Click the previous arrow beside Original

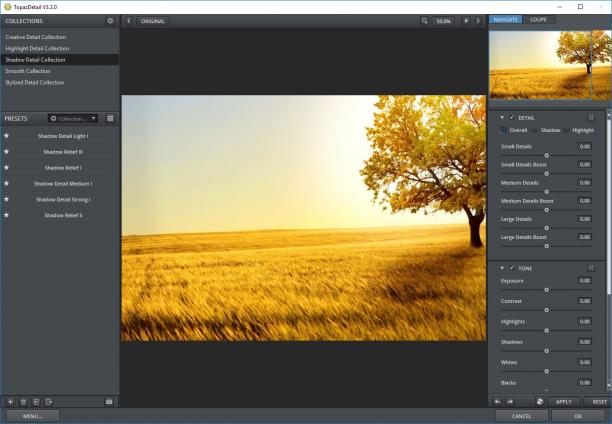(x=129, y=21)
